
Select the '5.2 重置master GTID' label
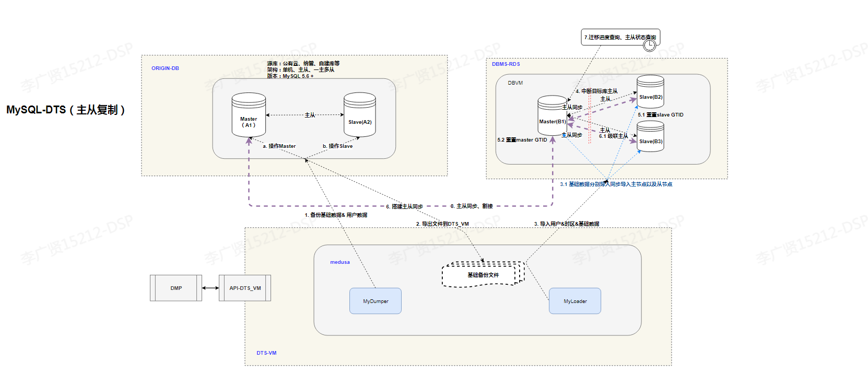[x=522, y=140]
